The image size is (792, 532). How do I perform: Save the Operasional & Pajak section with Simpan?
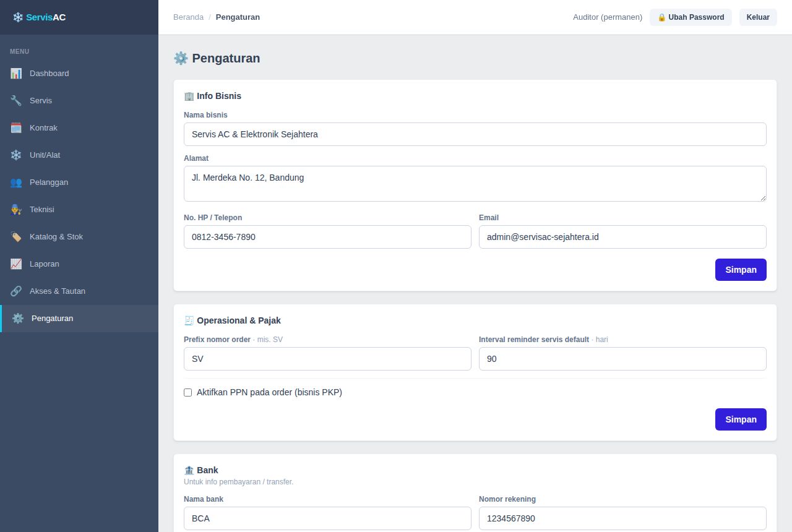point(741,419)
